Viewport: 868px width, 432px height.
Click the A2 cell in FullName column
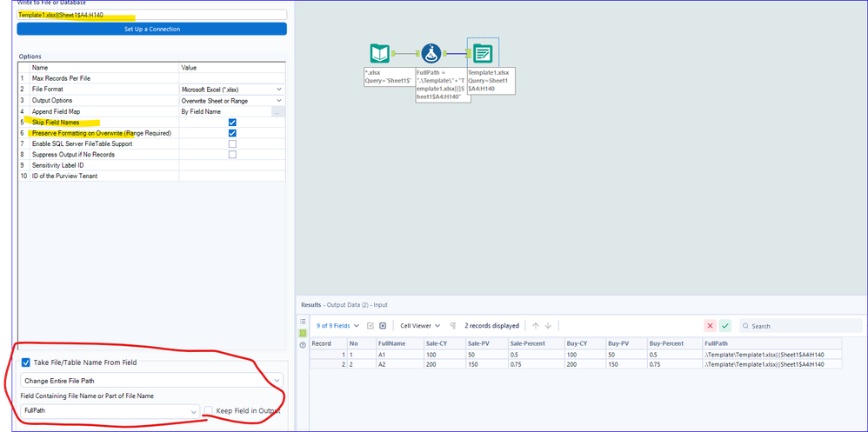click(400, 364)
